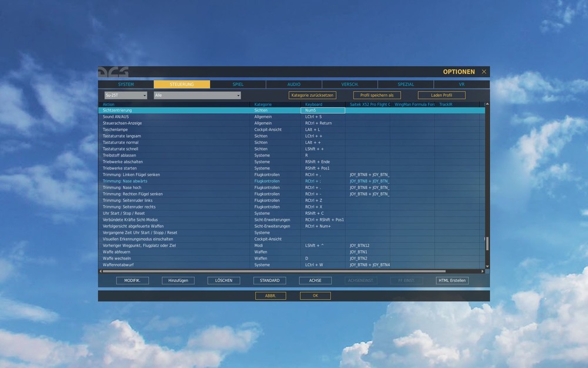Select the Sichtzentrierung row
Image resolution: width=588 pixels, height=368 pixels.
pos(292,111)
